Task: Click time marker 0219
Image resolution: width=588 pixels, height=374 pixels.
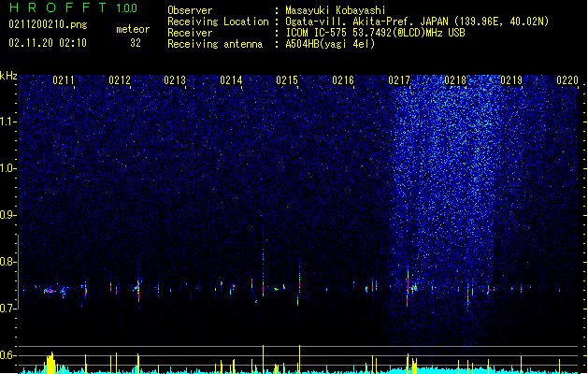Action: click(x=511, y=80)
